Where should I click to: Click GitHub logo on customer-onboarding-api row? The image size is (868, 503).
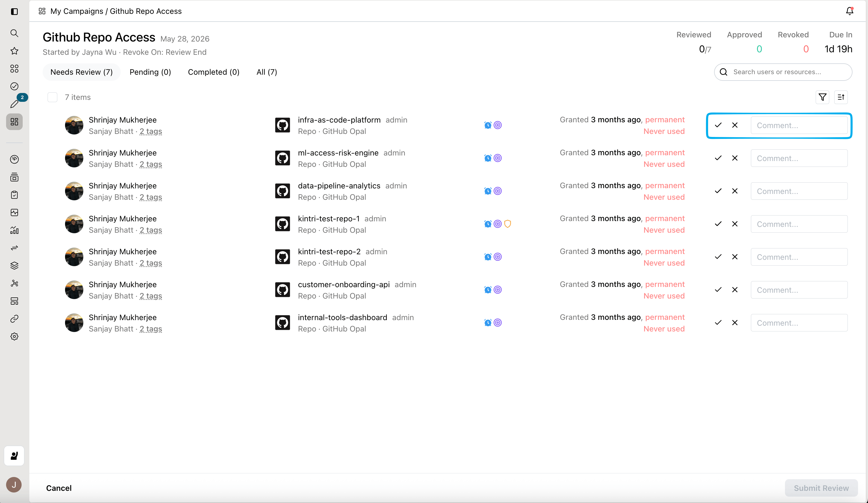282,290
